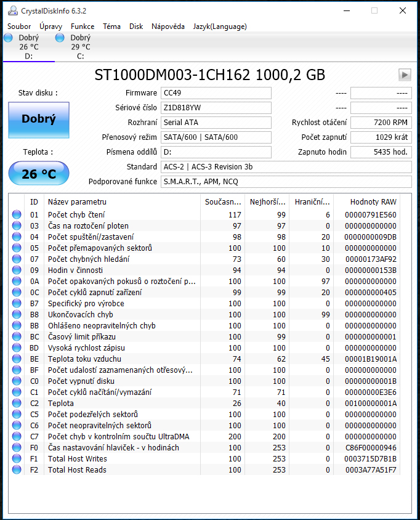The image size is (420, 520).
Task: Click the disk model title ST1000DM003-1CH162
Action: tap(172, 75)
